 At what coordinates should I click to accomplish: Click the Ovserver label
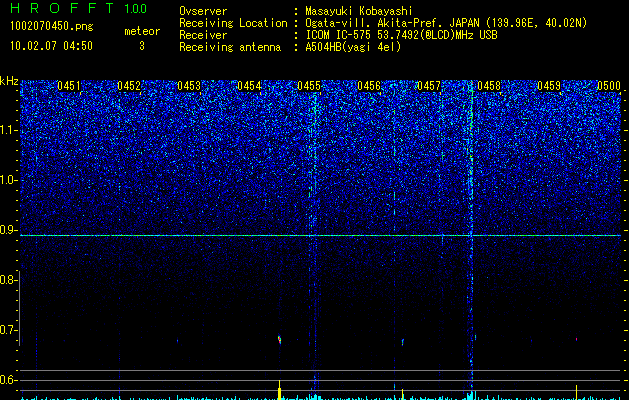[x=203, y=11]
